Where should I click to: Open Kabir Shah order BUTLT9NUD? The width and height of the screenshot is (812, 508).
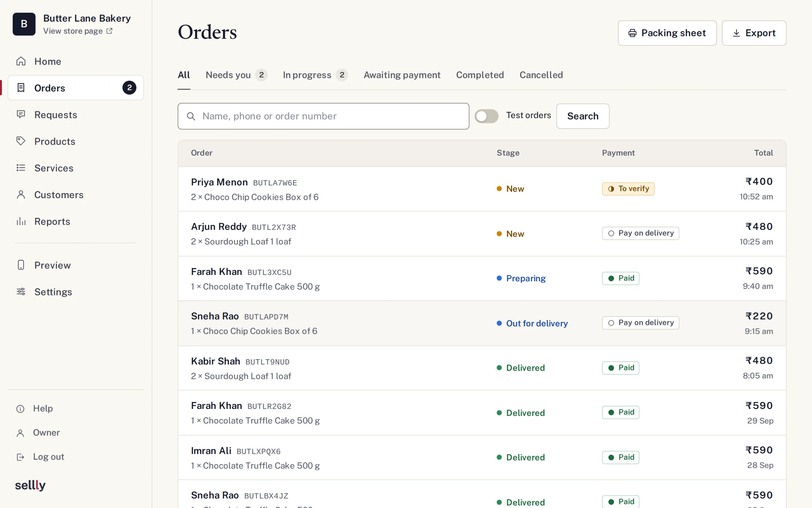pos(482,368)
